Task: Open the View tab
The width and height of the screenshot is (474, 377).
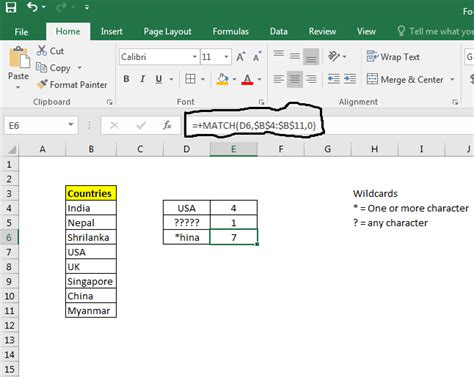Action: 366,32
